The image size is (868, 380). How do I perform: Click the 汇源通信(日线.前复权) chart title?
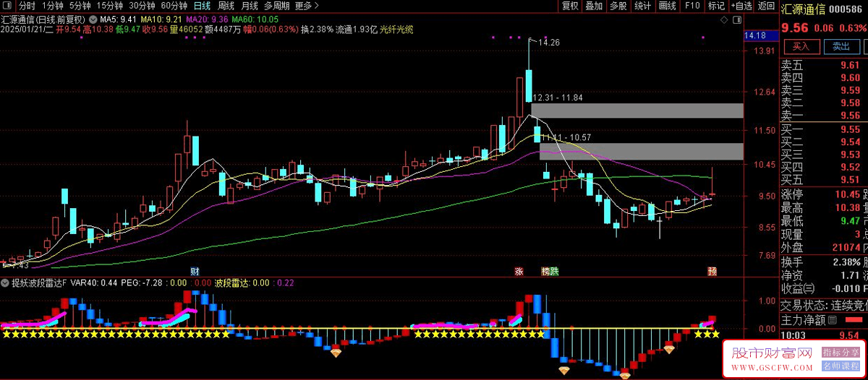pyautogui.click(x=44, y=19)
